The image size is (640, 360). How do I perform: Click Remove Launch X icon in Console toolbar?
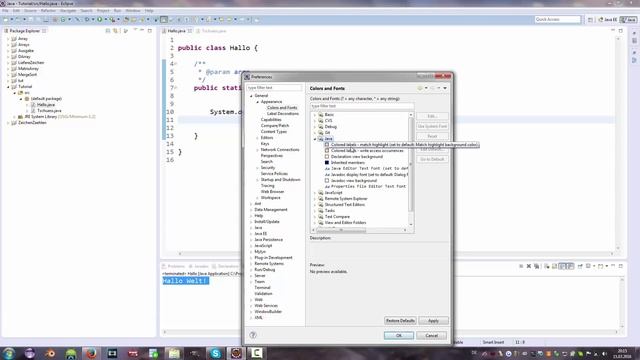pos(529,266)
